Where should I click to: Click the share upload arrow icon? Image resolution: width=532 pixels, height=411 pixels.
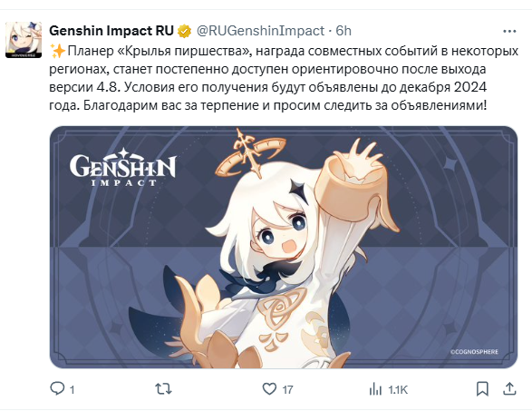click(509, 388)
